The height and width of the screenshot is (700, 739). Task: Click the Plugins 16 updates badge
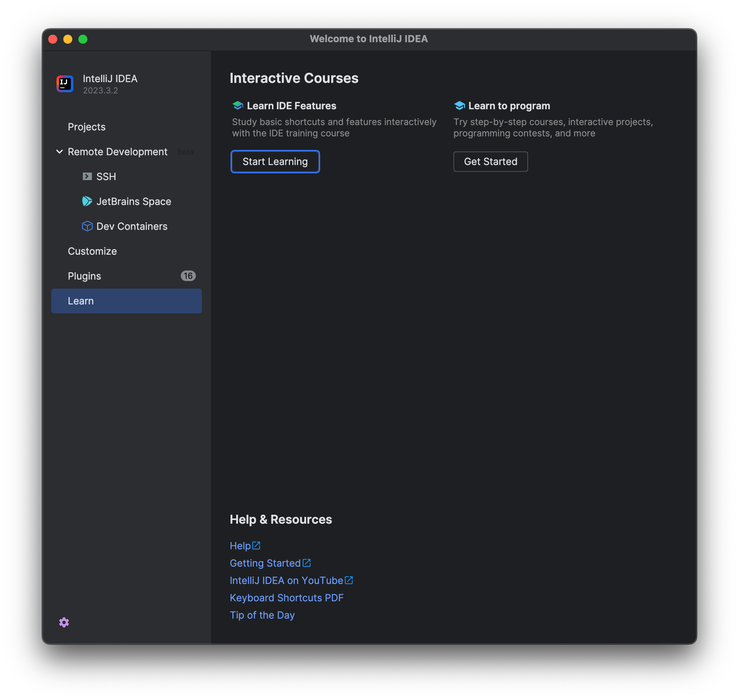point(188,276)
